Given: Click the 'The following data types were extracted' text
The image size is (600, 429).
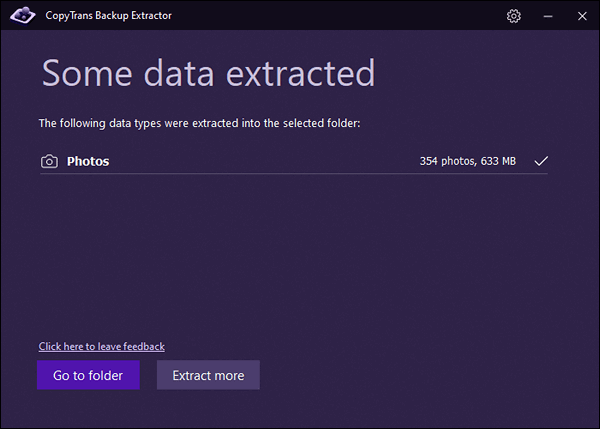Looking at the screenshot, I should pos(139,123).
